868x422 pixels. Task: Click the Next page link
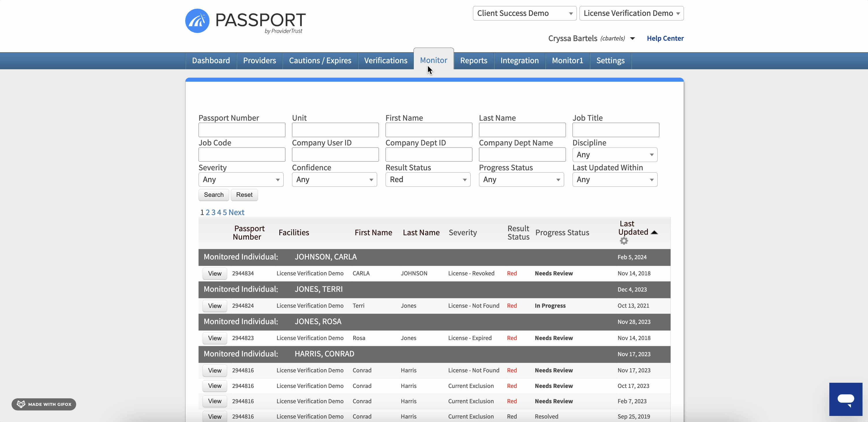(236, 212)
